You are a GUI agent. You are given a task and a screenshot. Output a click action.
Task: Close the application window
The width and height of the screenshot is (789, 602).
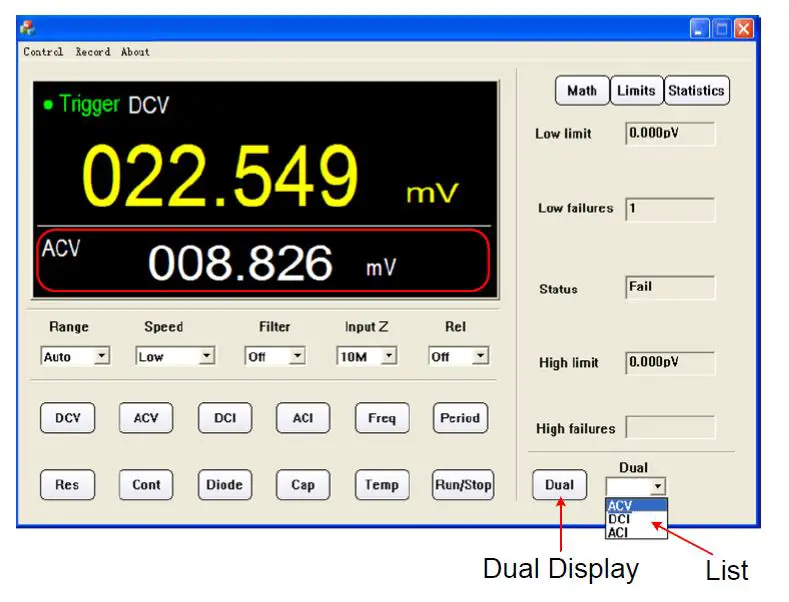click(x=744, y=28)
